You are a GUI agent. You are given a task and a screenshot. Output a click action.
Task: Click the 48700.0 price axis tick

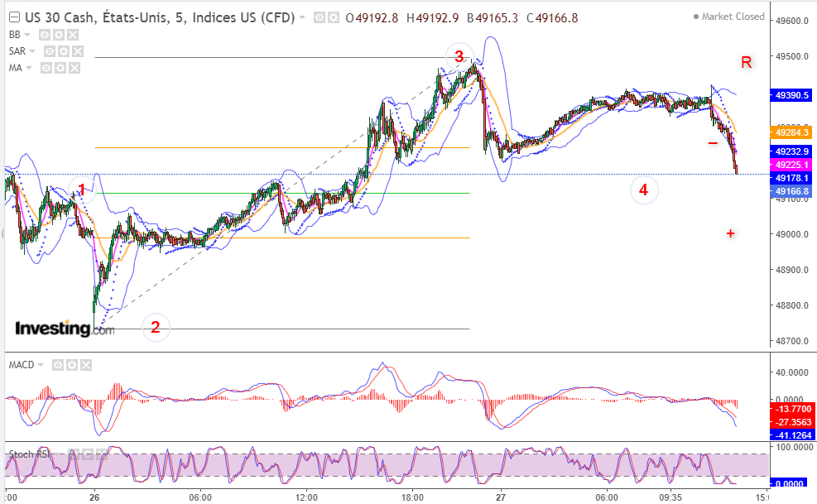click(792, 342)
